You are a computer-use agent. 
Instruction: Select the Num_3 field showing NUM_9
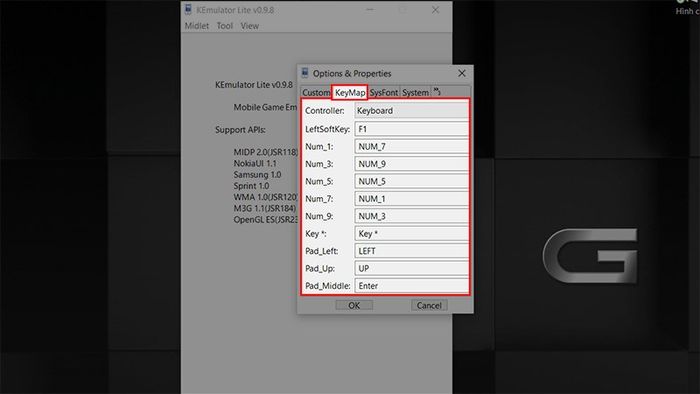411,164
